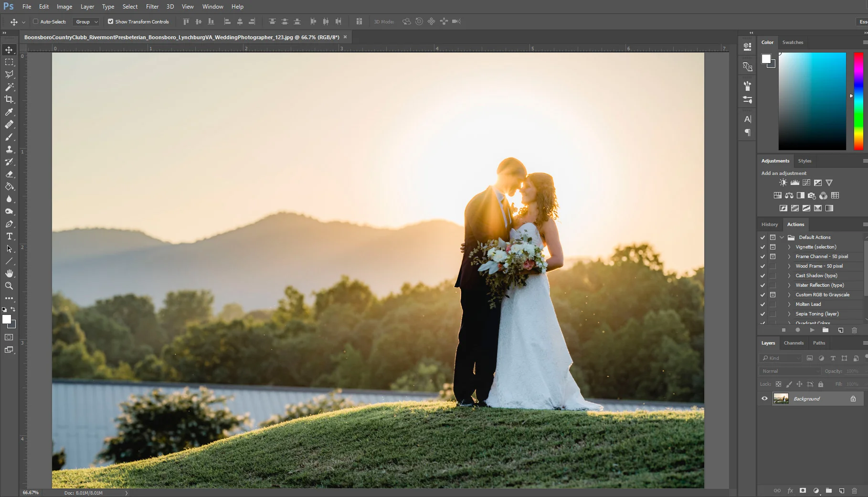This screenshot has height=497, width=868.
Task: Open the Brightness/Contrast adjustment
Action: point(783,183)
